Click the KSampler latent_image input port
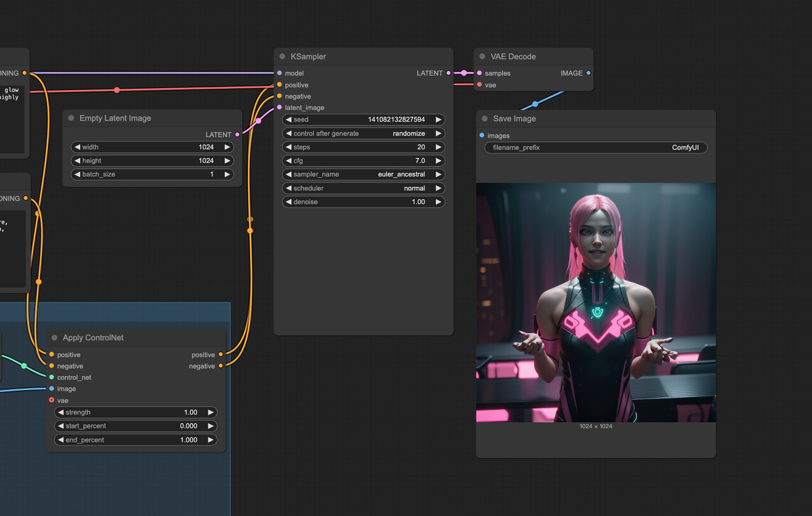 (x=279, y=107)
